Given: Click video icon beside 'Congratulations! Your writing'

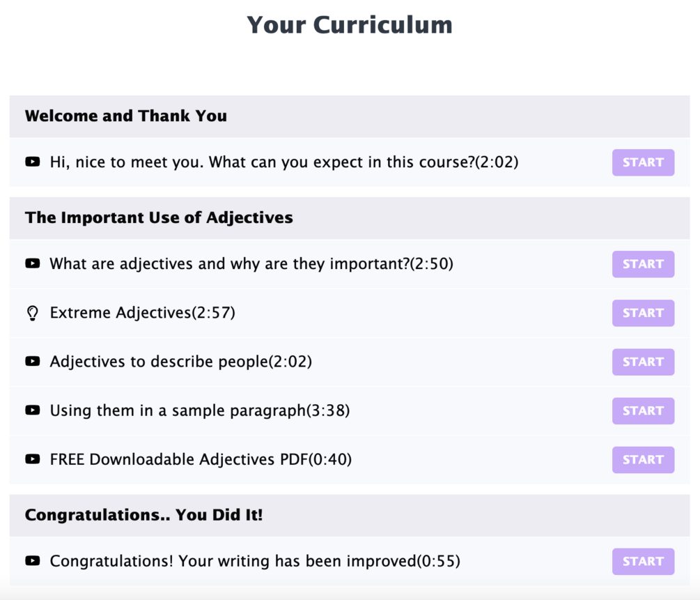Looking at the screenshot, I should coord(32,561).
